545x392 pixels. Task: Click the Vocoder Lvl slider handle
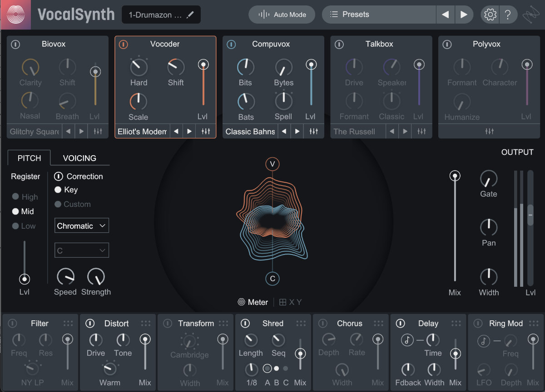point(203,65)
